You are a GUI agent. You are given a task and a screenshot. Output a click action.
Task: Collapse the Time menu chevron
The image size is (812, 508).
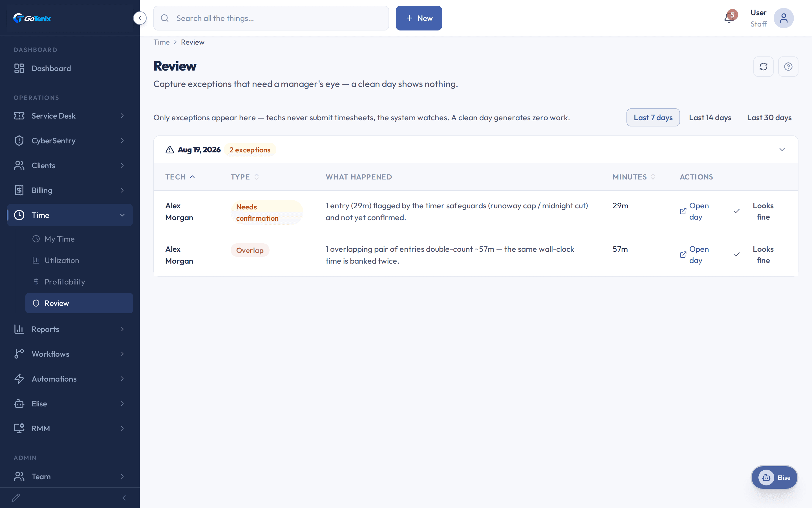click(122, 215)
